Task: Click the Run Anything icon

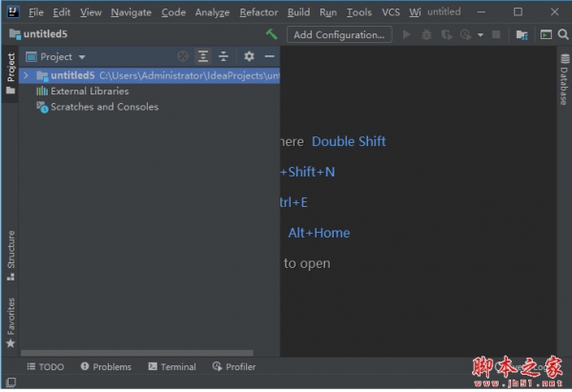Action: 545,34
